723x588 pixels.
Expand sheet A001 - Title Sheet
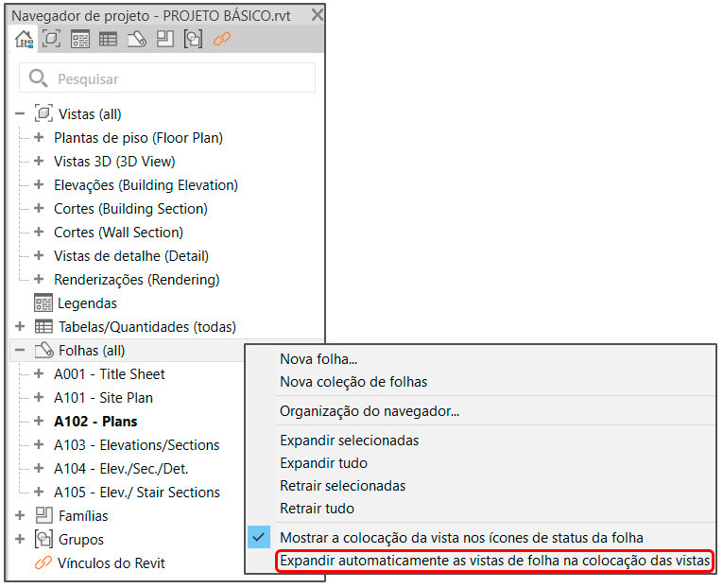click(39, 373)
